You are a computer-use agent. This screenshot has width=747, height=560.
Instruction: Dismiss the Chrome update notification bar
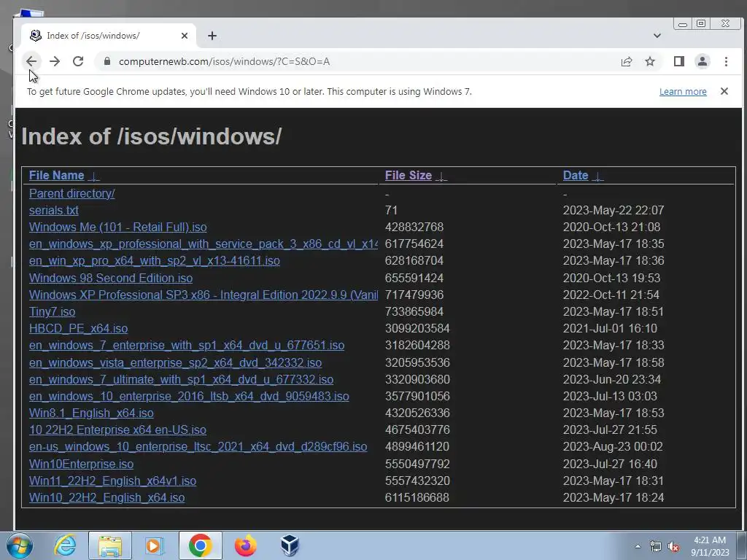click(724, 91)
